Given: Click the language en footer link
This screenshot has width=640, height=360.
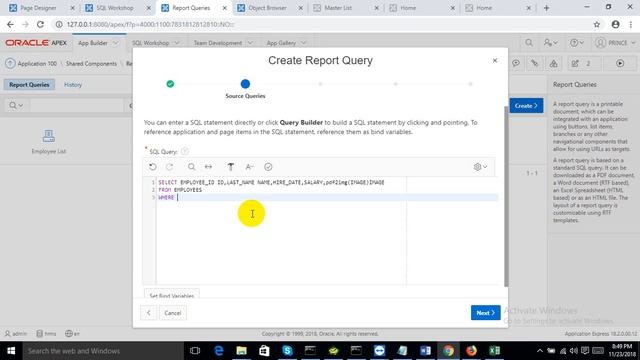Looking at the screenshot, I should pos(72,333).
